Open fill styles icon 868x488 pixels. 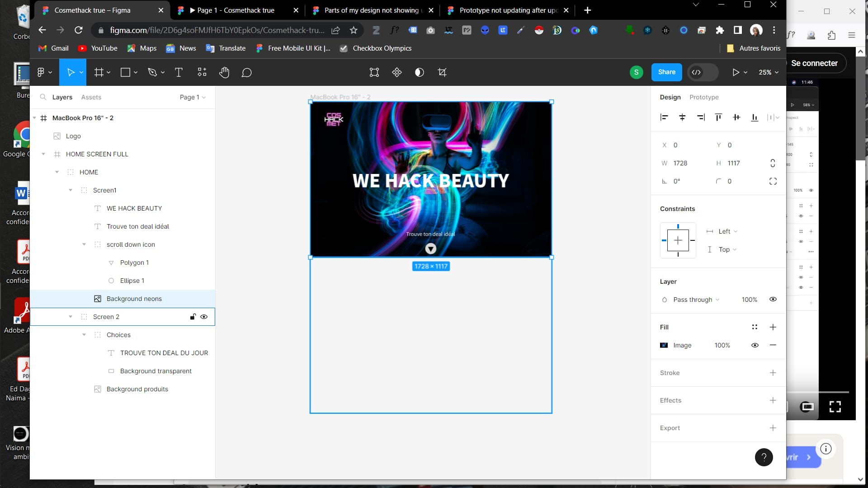[x=755, y=327]
